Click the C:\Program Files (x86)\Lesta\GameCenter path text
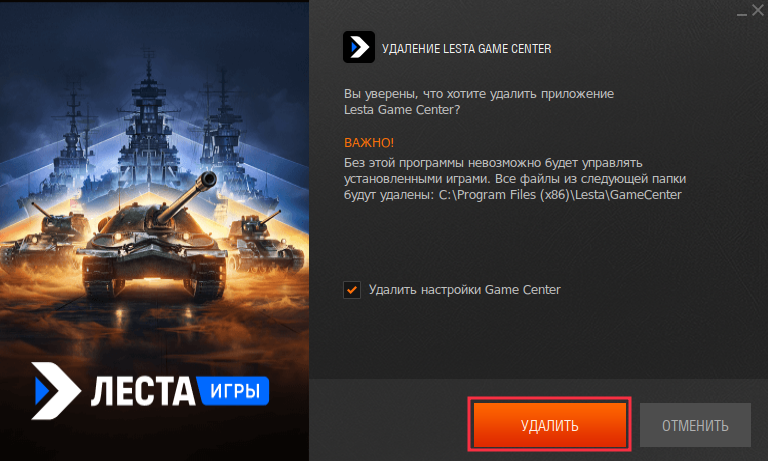 (x=560, y=194)
